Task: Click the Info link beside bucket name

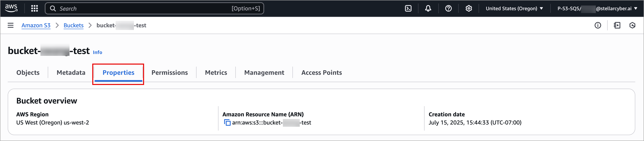Action: click(98, 52)
